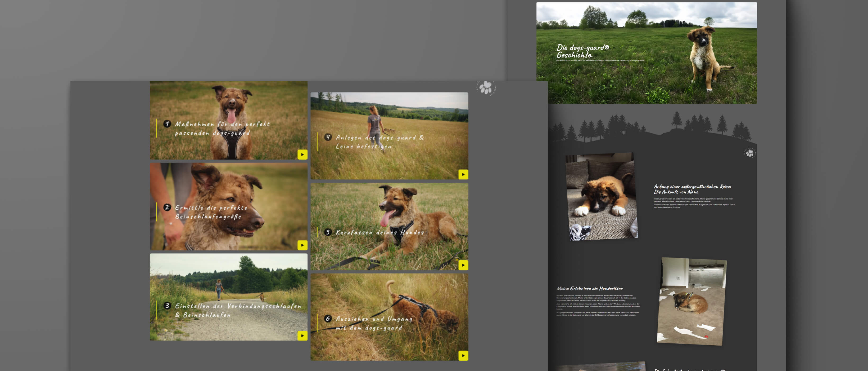Click play icon on Ausziehen und Umgang video
This screenshot has height=371, width=868.
click(x=463, y=355)
